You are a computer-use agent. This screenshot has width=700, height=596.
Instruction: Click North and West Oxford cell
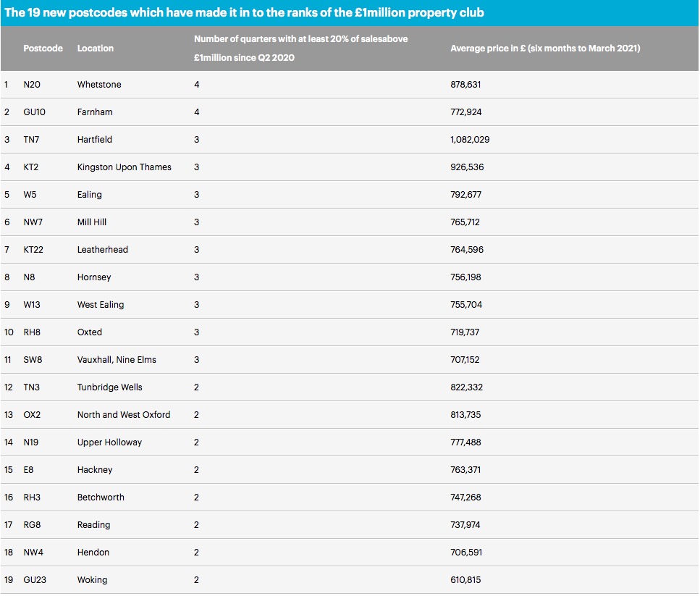[x=124, y=415]
